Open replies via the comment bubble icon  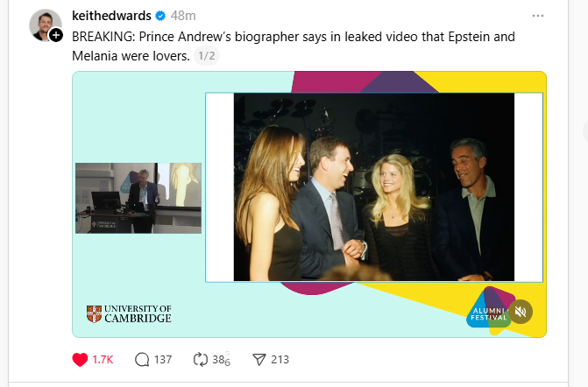142,360
